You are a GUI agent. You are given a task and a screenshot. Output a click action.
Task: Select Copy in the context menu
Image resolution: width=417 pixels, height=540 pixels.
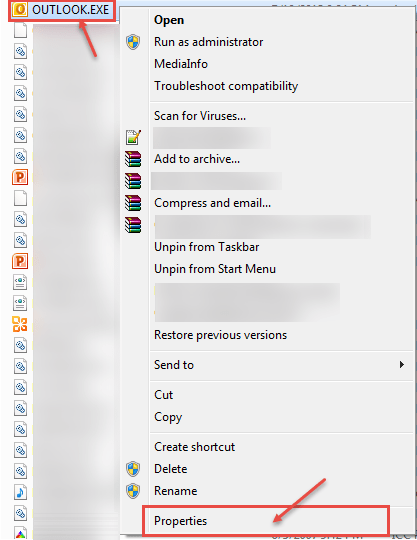click(x=168, y=417)
